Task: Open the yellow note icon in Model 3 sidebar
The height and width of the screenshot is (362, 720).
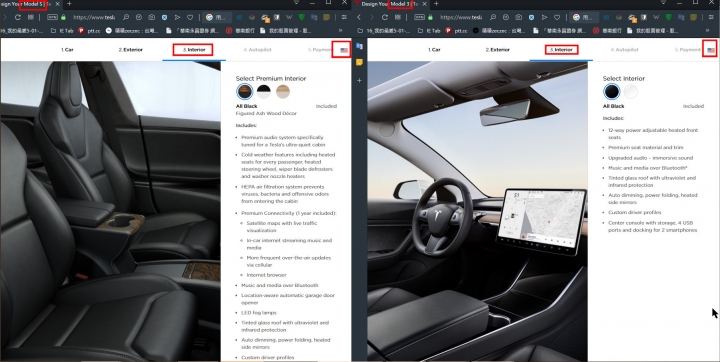Action: tap(359, 62)
